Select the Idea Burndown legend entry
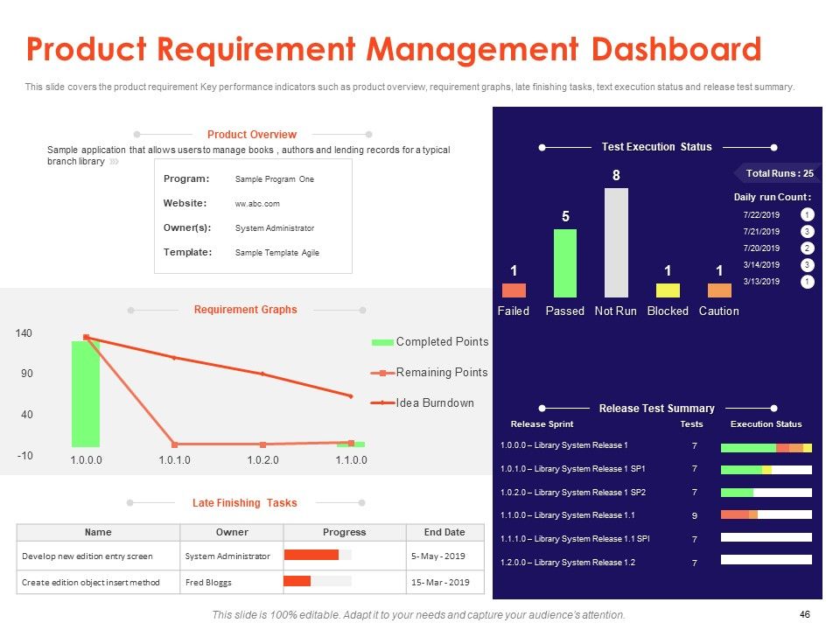The width and height of the screenshot is (840, 630). click(422, 402)
